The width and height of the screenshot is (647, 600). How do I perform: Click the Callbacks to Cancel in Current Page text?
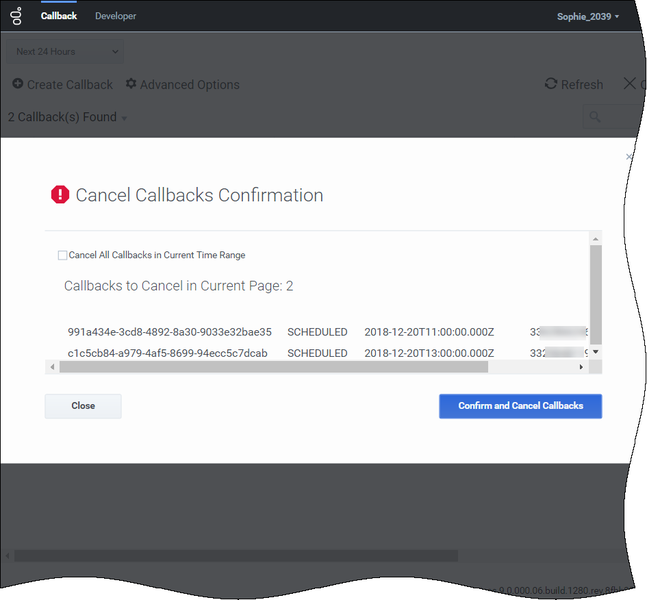[x=178, y=286]
